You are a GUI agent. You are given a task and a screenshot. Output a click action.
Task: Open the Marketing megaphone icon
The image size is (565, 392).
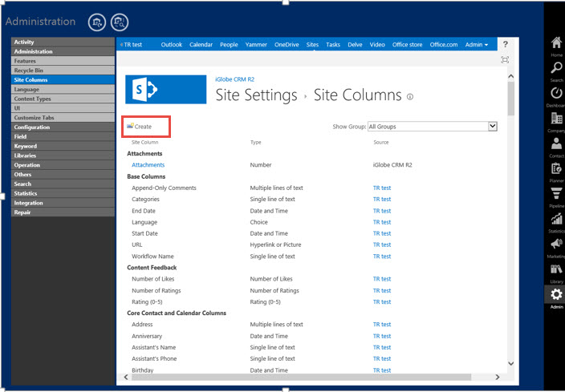pos(556,244)
